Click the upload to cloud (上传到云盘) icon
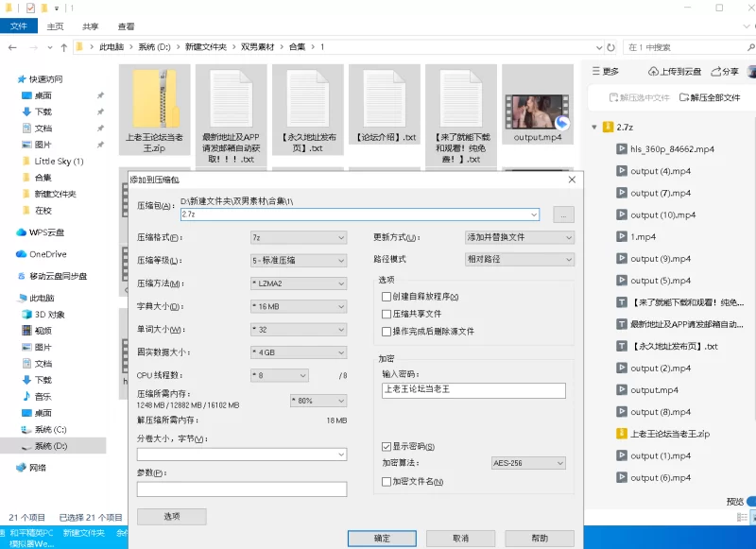This screenshot has height=549, width=756. coord(654,71)
